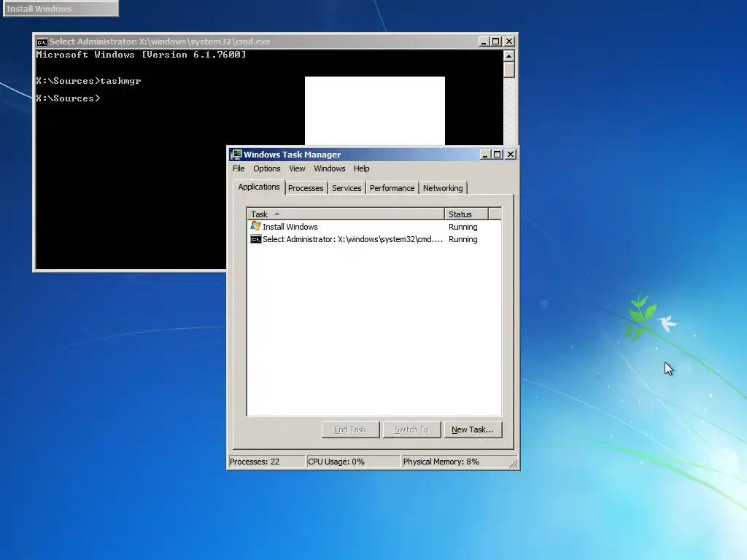Click the Running status of cmd task

pos(463,239)
